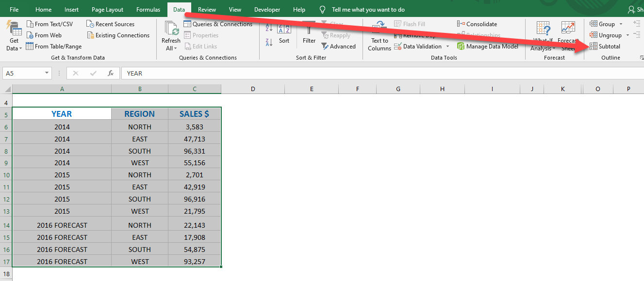
Task: Open Existing Connections
Action: tap(118, 35)
